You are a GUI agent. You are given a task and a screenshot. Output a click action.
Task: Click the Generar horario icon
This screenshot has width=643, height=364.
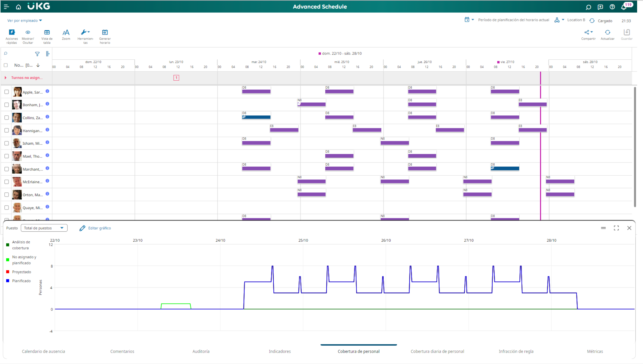[x=105, y=33]
